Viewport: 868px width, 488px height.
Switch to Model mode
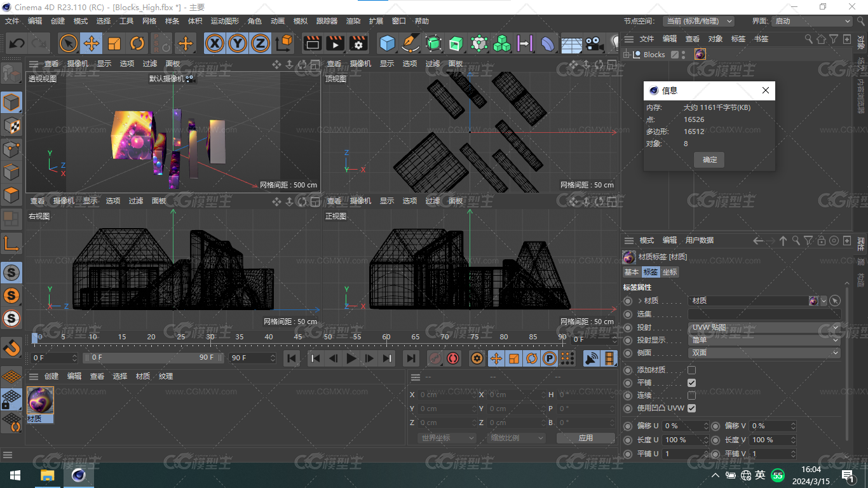(x=11, y=102)
